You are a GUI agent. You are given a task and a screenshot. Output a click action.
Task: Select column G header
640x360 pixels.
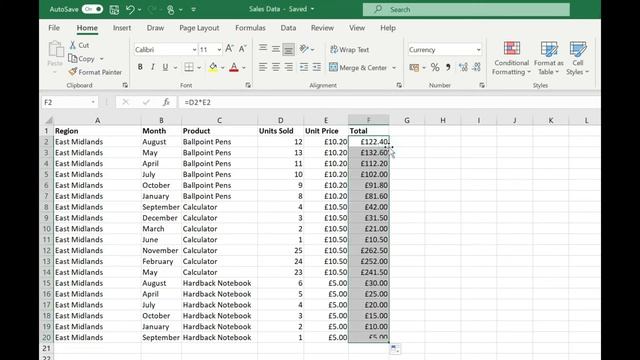point(407,120)
